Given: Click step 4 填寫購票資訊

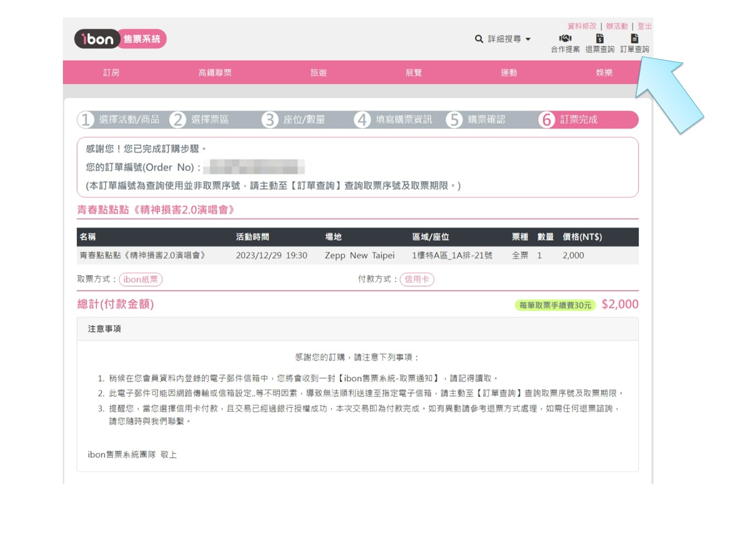Looking at the screenshot, I should [x=393, y=119].
